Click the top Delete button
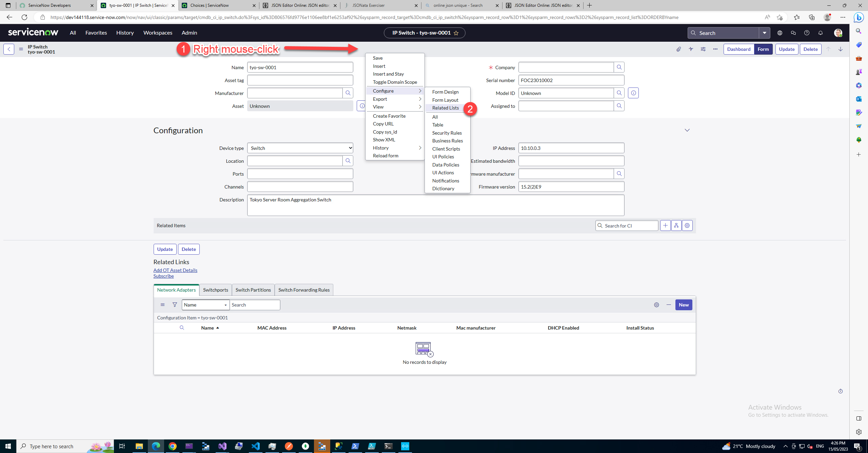This screenshot has width=868, height=453. 811,49
